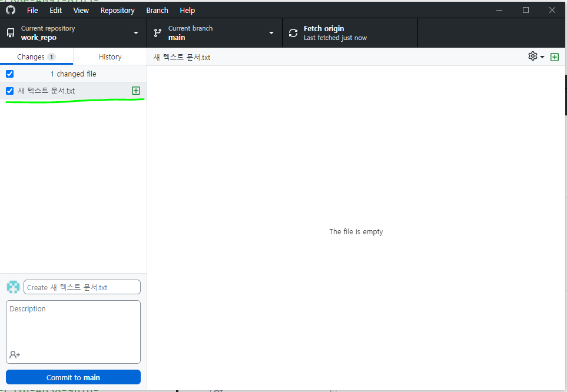This screenshot has height=392, width=567.
Task: Switch to the Changes tab
Action: click(x=37, y=57)
